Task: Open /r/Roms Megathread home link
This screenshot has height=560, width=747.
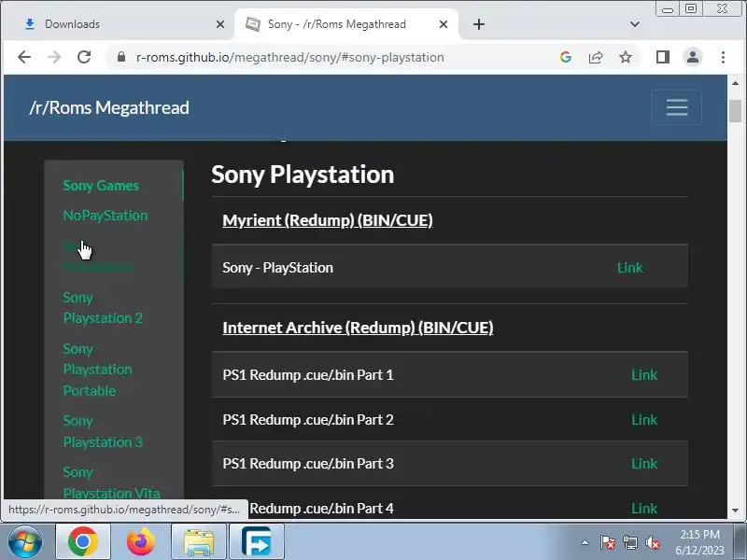Action: pyautogui.click(x=109, y=107)
